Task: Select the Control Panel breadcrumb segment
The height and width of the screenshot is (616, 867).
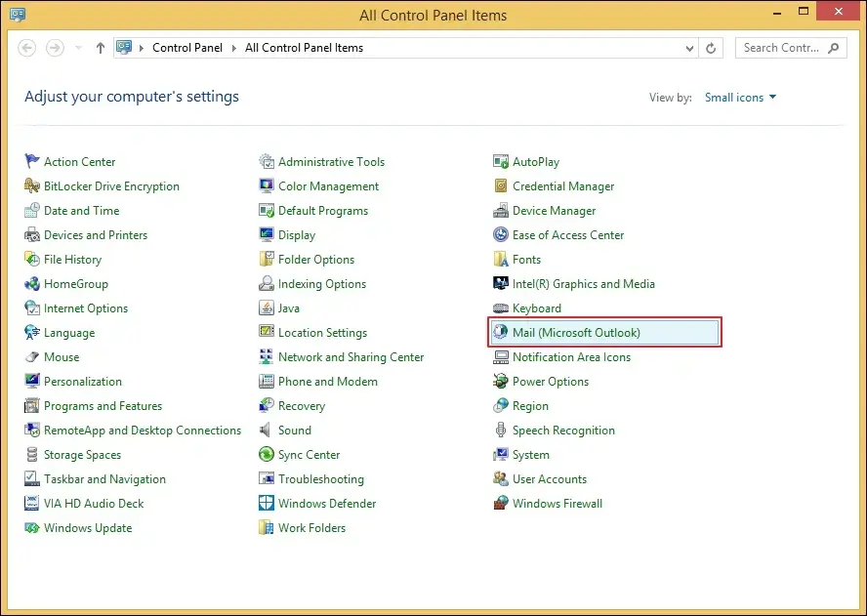Action: tap(187, 48)
